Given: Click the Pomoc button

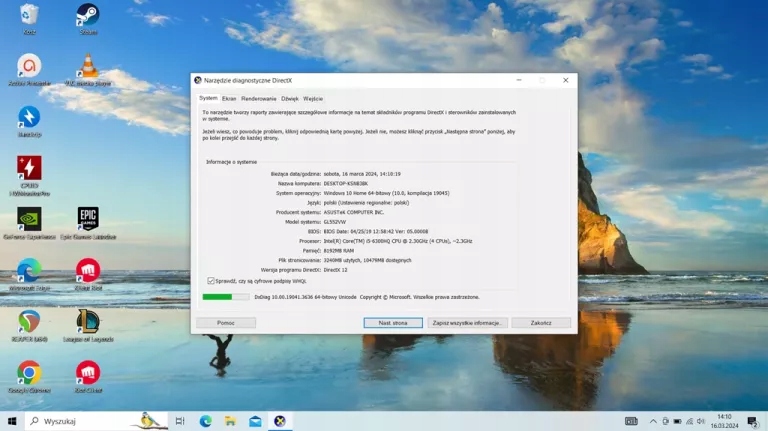Looking at the screenshot, I should point(226,323).
